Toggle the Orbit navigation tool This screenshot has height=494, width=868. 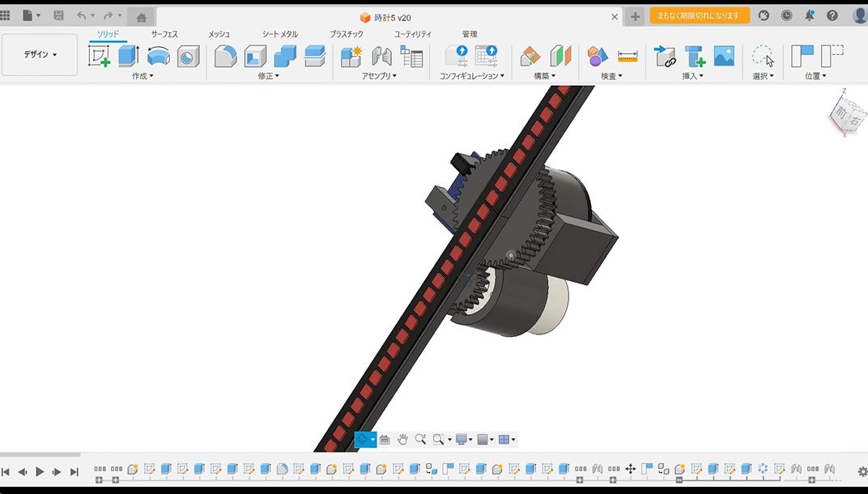pyautogui.click(x=362, y=439)
